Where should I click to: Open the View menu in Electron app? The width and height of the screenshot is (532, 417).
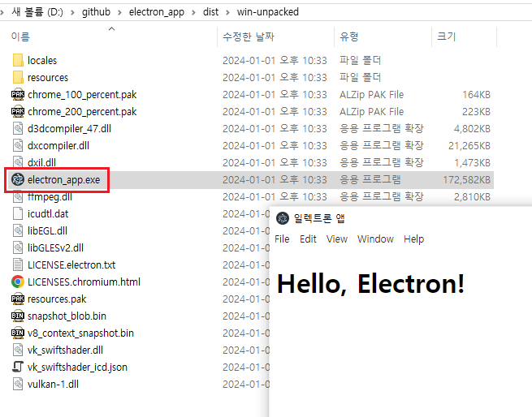(x=336, y=239)
